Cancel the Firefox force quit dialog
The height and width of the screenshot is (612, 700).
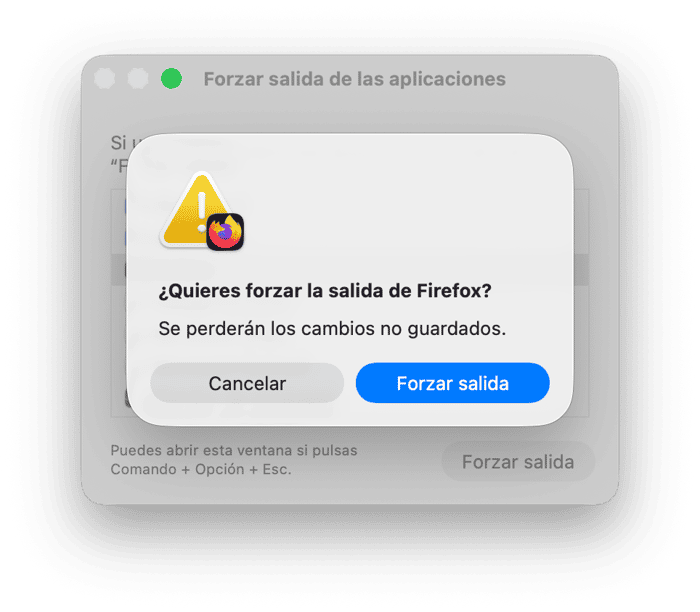coord(247,383)
